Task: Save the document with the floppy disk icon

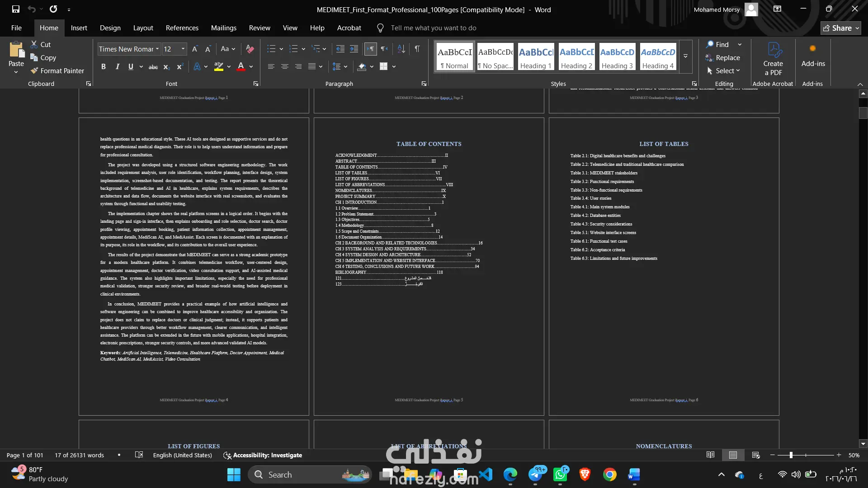Action: [16, 9]
